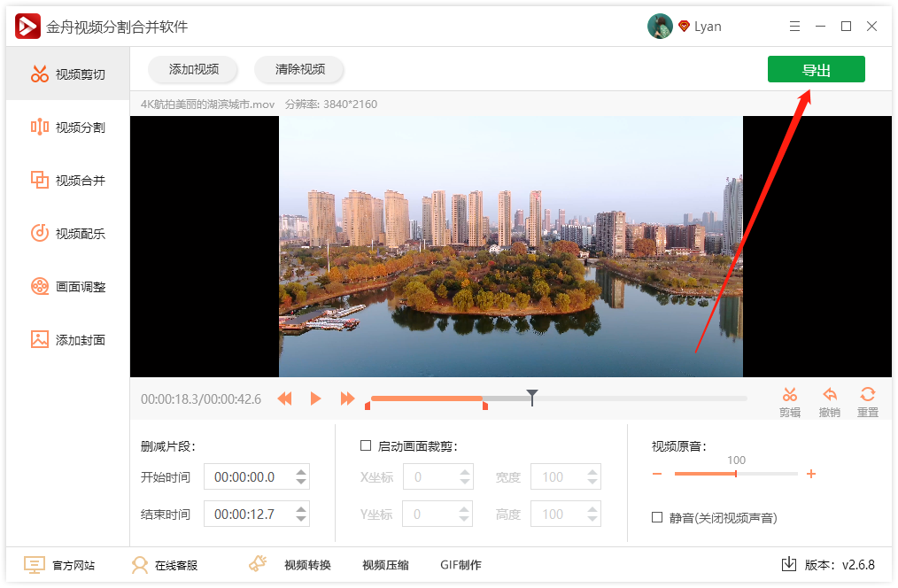This screenshot has height=588, width=898.
Task: Switch to the 视频剪切 tab in the sidebar
Action: click(66, 73)
